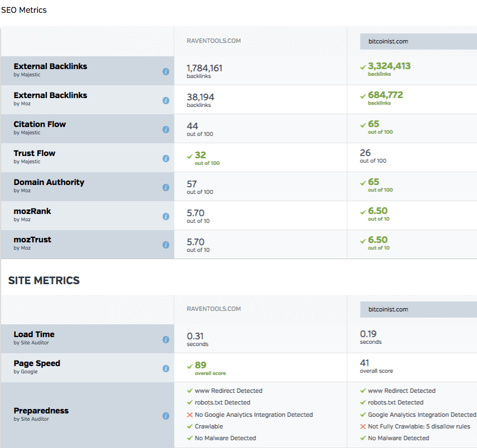Open the Page Speed info tooltip
This screenshot has height=448, width=477.
166,368
